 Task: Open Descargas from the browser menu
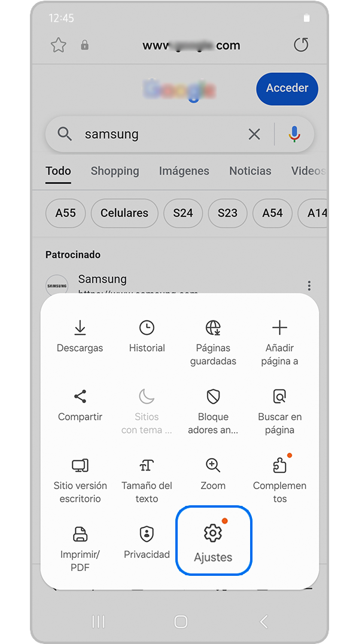coord(80,328)
